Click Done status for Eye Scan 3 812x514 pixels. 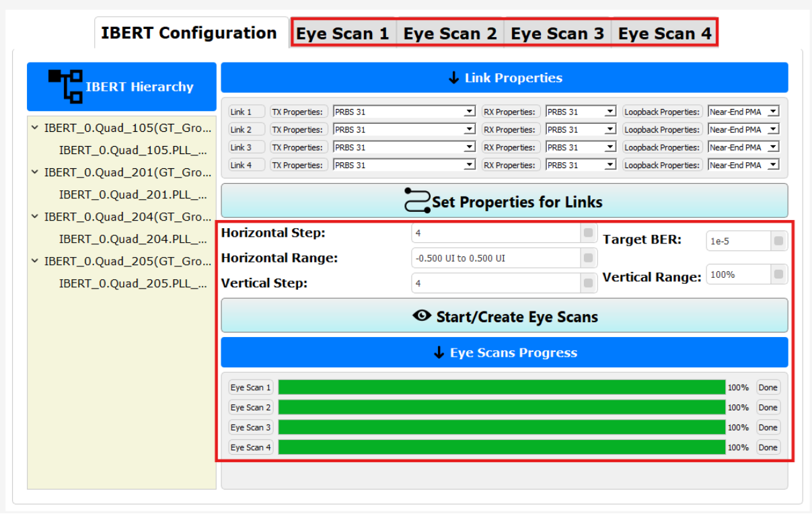pos(768,427)
